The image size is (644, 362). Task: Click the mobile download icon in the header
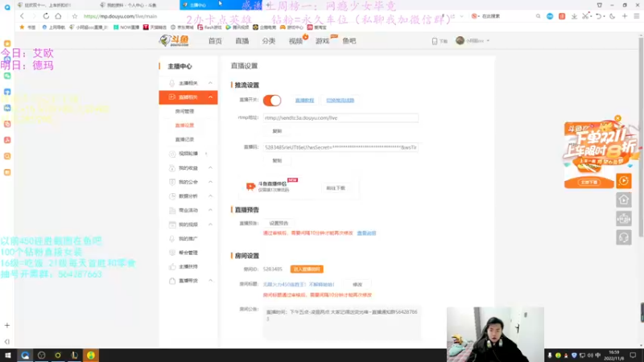[x=435, y=41]
